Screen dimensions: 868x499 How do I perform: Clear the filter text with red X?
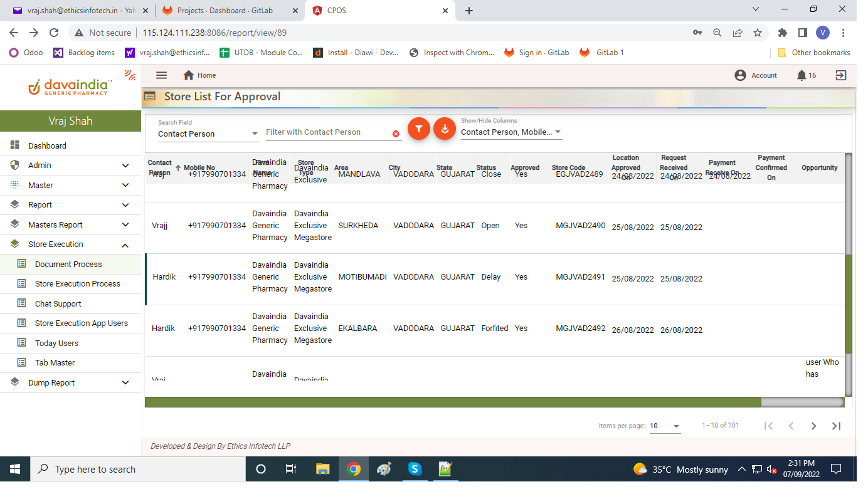click(396, 134)
